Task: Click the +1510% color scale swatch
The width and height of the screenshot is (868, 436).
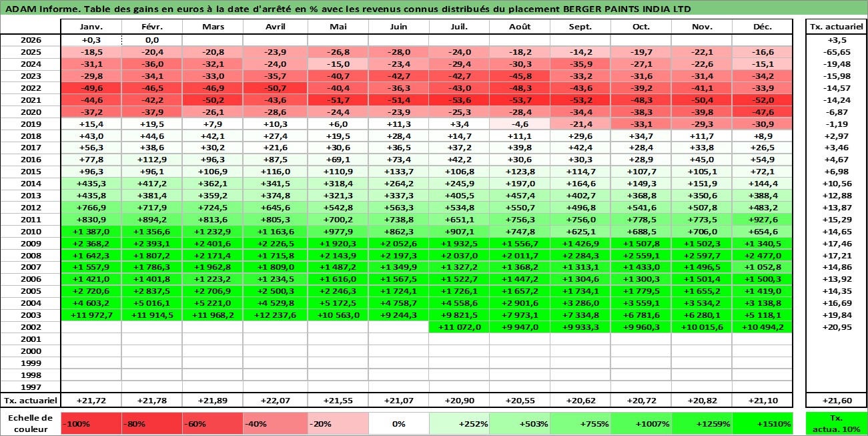Action: pos(762,423)
